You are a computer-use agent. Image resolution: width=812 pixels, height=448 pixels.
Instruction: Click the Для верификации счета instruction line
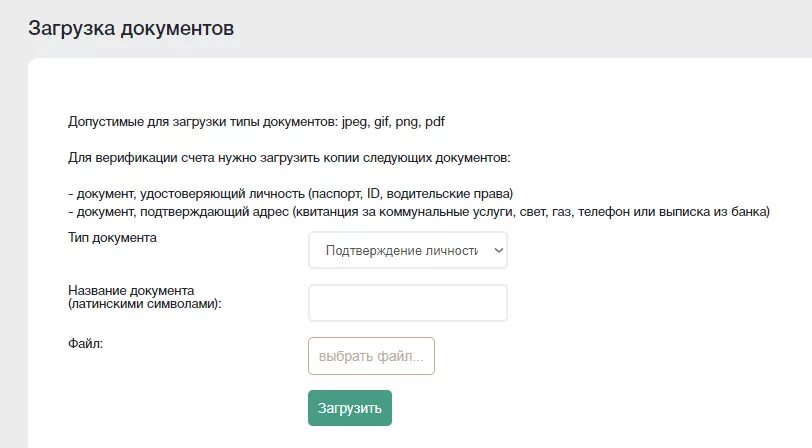tap(289, 158)
